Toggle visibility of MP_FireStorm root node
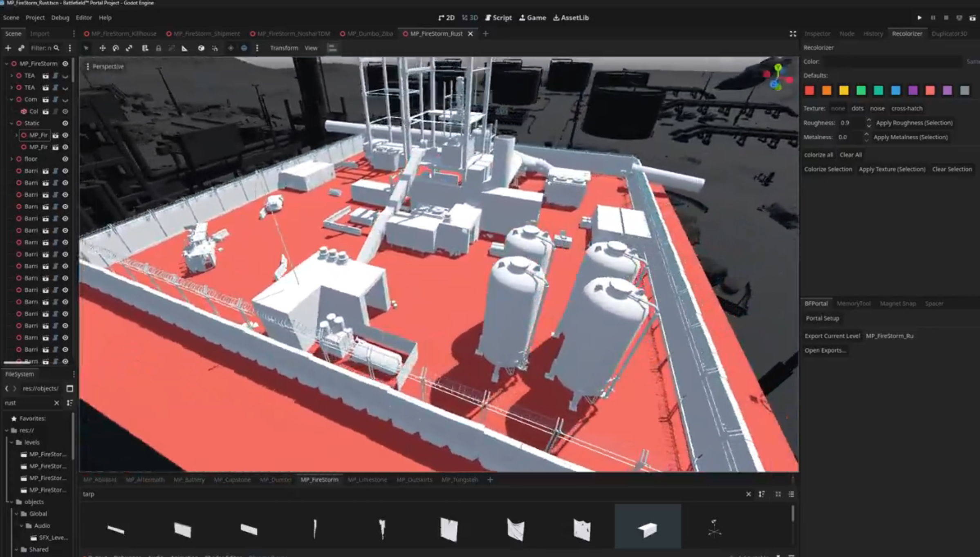Viewport: 980px width, 557px height. click(65, 64)
